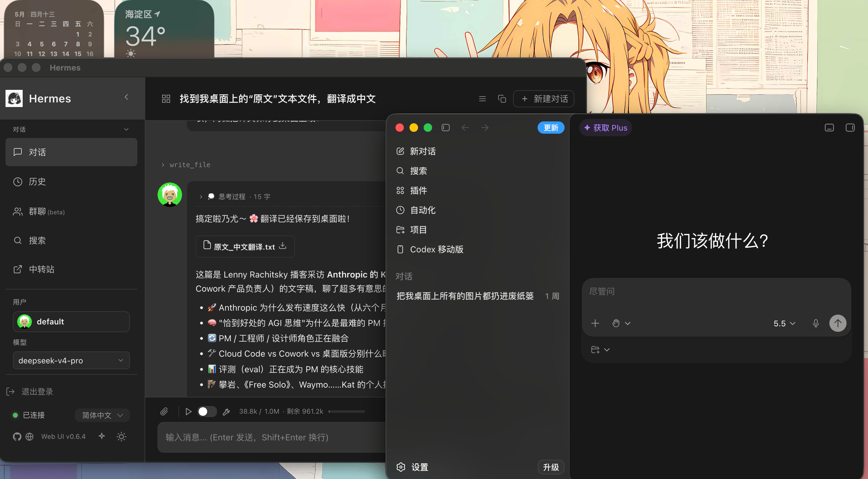Collapse the Hermes sidebar with the chevron
Viewport: 868px width, 479px height.
pyautogui.click(x=126, y=98)
